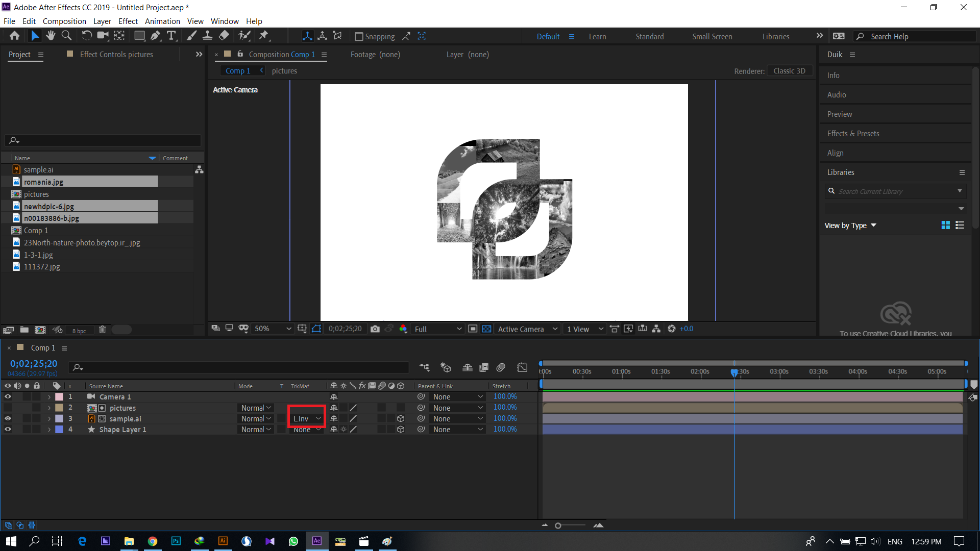
Task: Open the 50% magnification dropdown
Action: pyautogui.click(x=273, y=329)
